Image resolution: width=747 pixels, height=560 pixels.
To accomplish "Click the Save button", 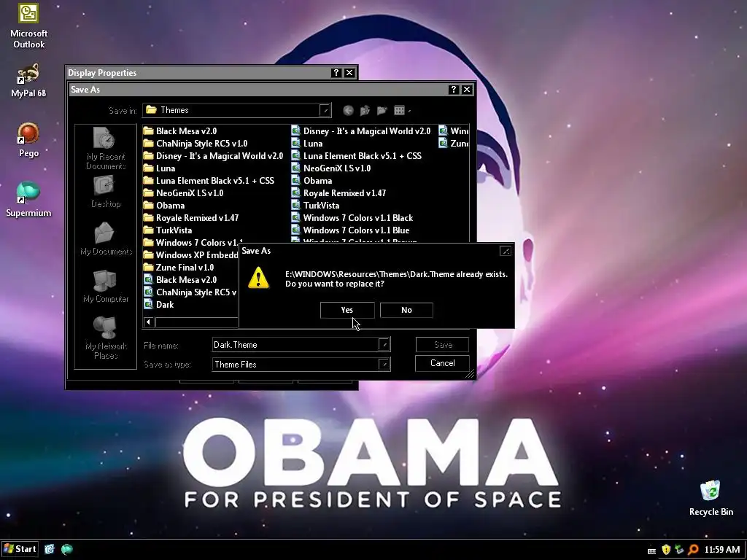I will (x=443, y=345).
